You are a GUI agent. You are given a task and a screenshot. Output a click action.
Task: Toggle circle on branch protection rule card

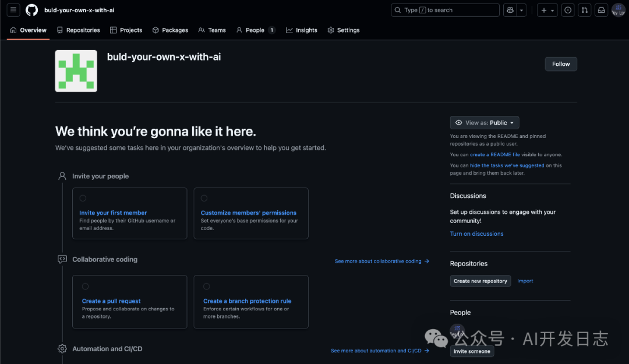click(206, 287)
